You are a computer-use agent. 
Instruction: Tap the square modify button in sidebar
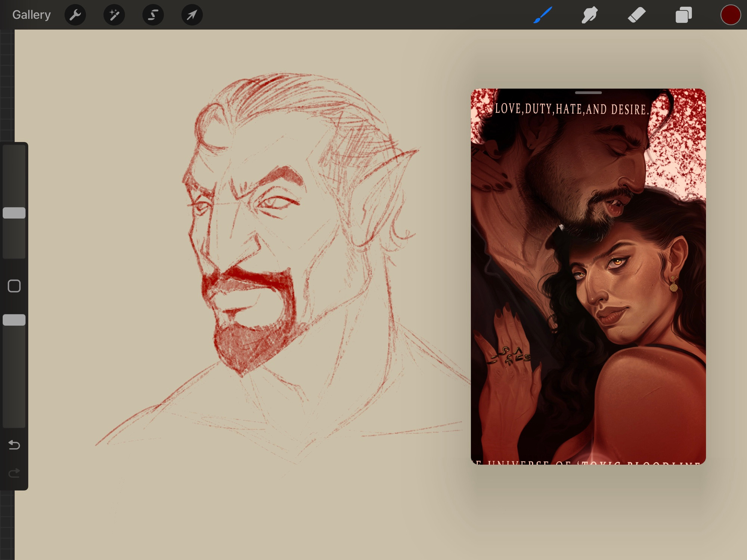click(14, 286)
